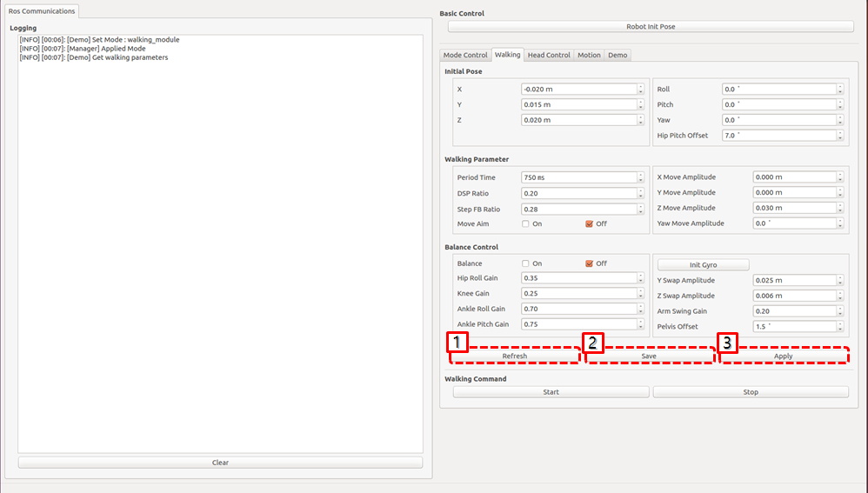This screenshot has height=493, width=868.
Task: Toggle the Balance Off checkbox
Action: (x=589, y=264)
